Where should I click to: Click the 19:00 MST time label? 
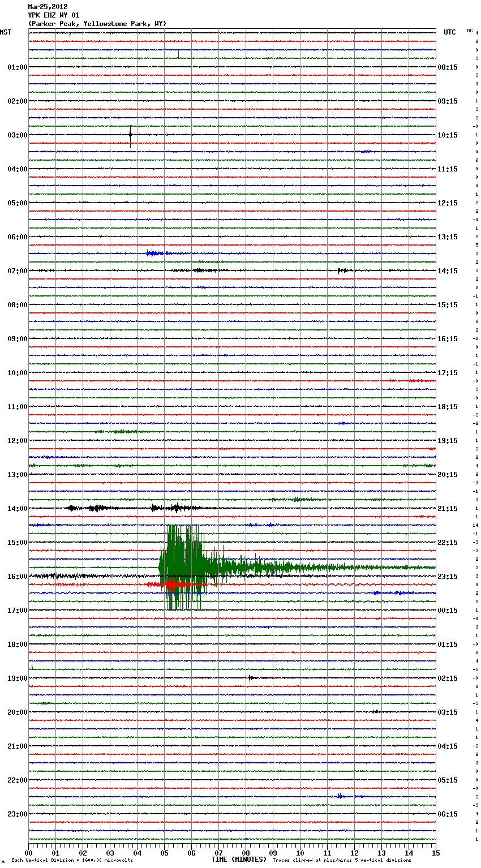18,678
